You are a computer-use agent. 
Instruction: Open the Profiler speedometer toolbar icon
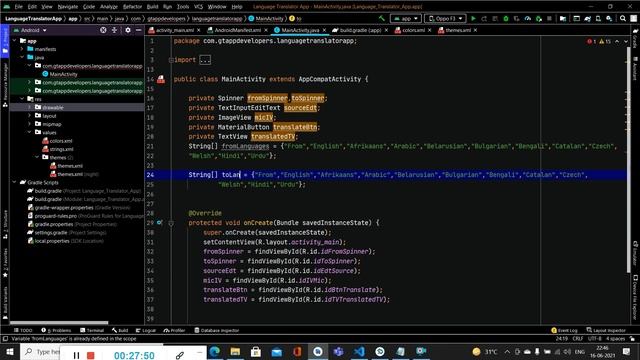pyautogui.click(x=528, y=18)
